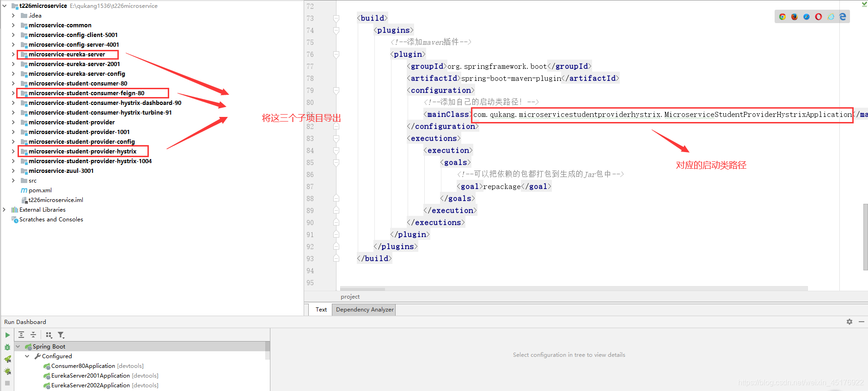The width and height of the screenshot is (868, 391).
Task: Fold the goals tag at line 85
Action: tap(336, 163)
